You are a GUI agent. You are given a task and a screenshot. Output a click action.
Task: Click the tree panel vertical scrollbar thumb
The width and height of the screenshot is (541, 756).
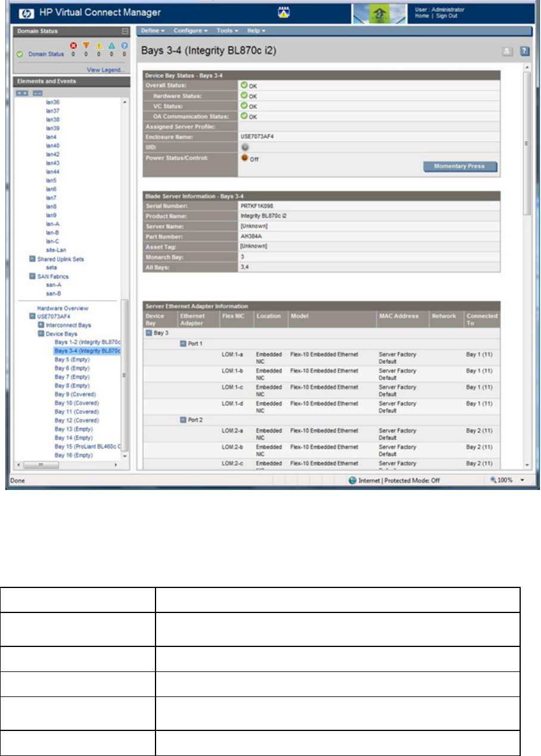coord(125,375)
